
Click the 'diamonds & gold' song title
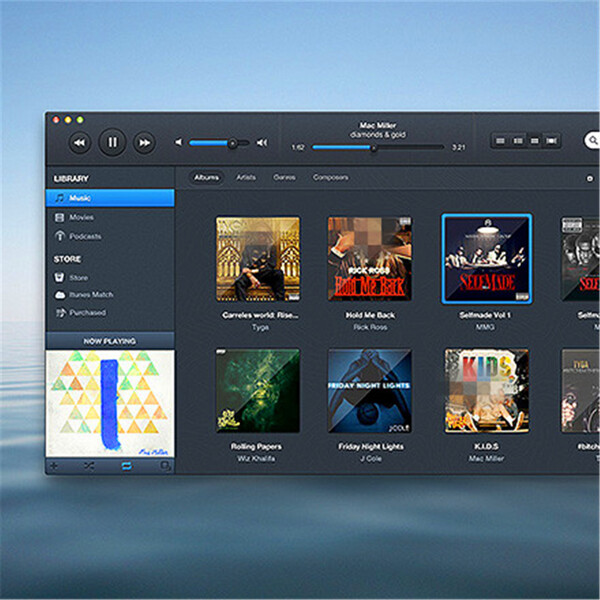(x=378, y=135)
